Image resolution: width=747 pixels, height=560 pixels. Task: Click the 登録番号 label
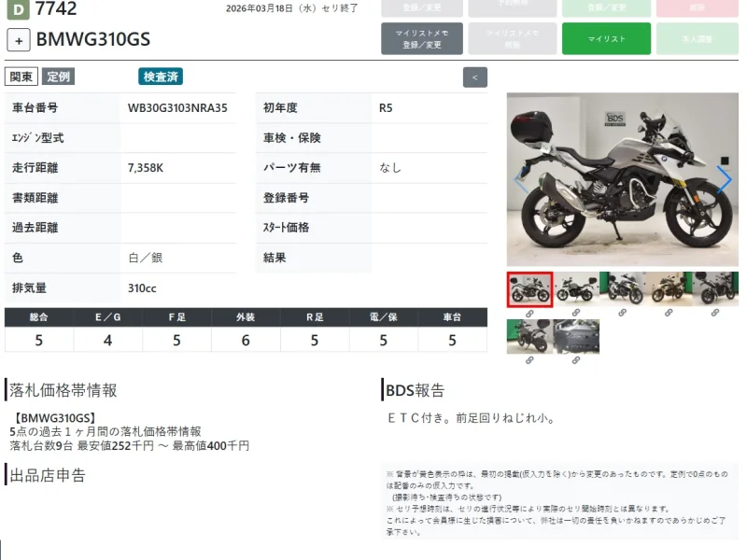[286, 198]
